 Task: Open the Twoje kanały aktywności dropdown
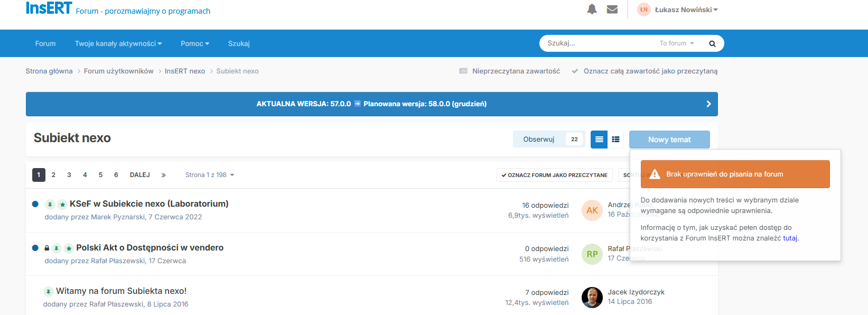click(x=118, y=43)
